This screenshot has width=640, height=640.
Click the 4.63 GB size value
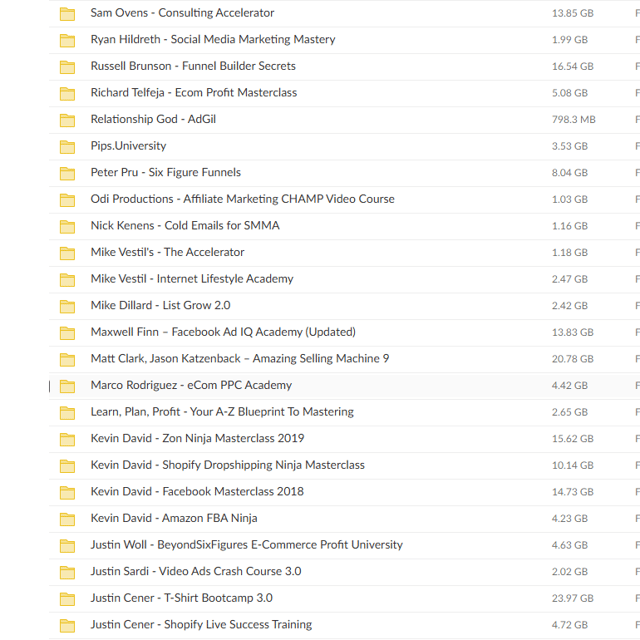[x=570, y=545]
